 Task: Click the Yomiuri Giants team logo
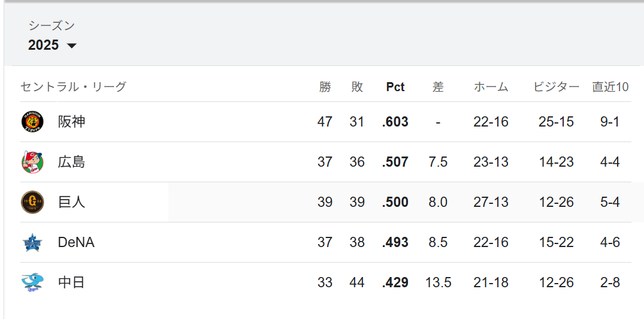tap(32, 202)
